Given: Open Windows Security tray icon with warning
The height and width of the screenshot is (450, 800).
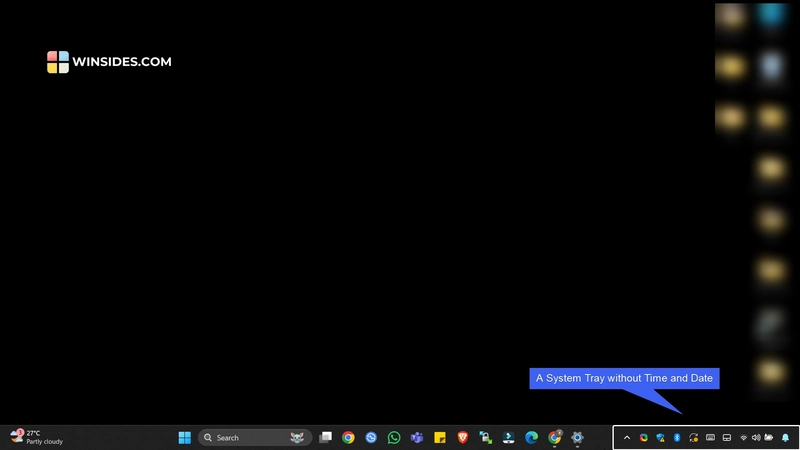Looking at the screenshot, I should pyautogui.click(x=660, y=437).
